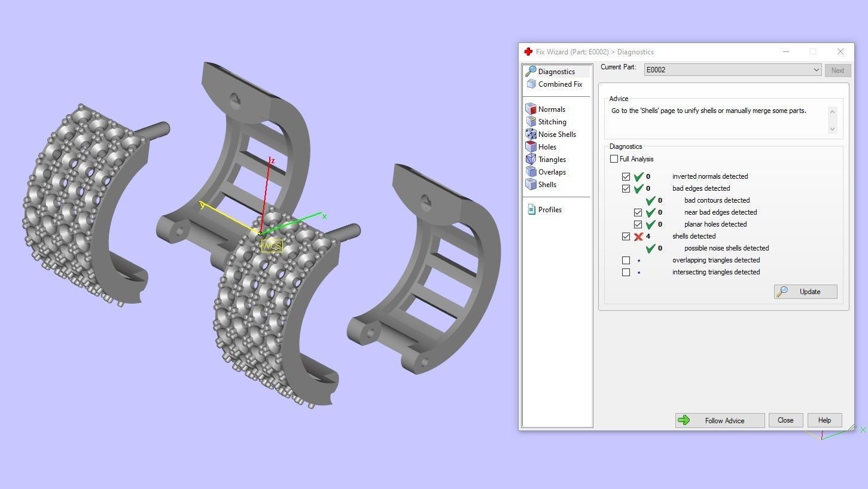Click the Close button at dialog bottom
This screenshot has width=868, height=489.
point(785,420)
